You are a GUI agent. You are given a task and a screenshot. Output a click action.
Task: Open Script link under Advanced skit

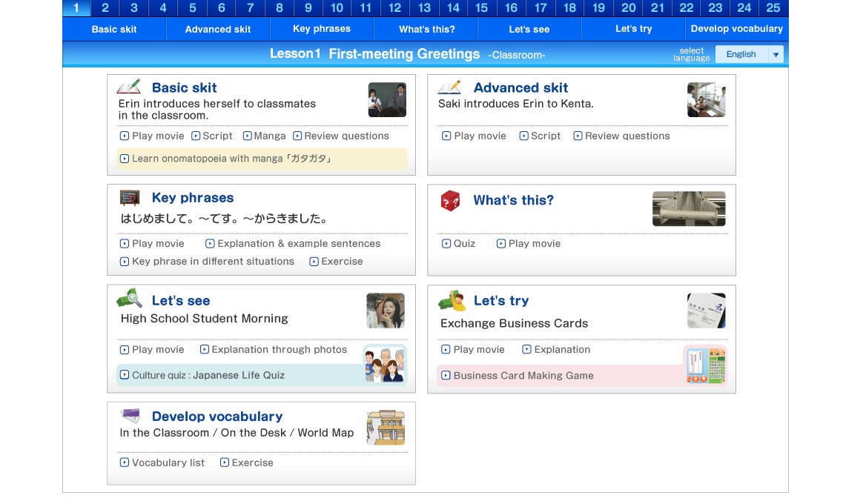click(540, 136)
